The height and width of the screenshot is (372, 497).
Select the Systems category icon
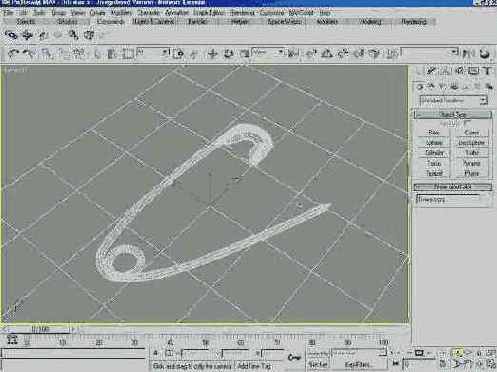490,87
